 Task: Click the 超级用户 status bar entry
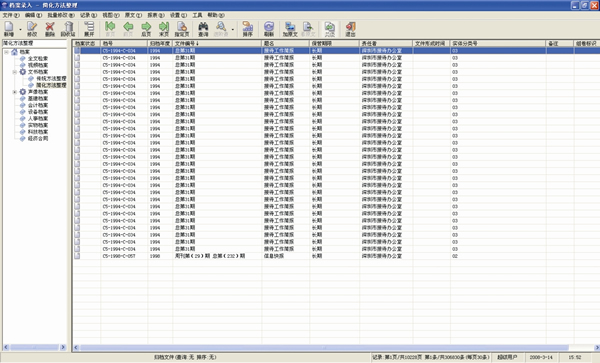tap(507, 357)
